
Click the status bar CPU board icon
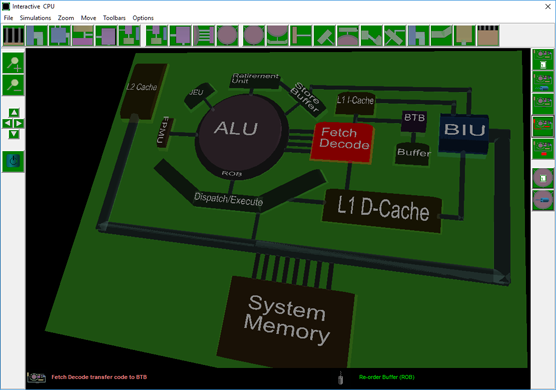tap(37, 377)
